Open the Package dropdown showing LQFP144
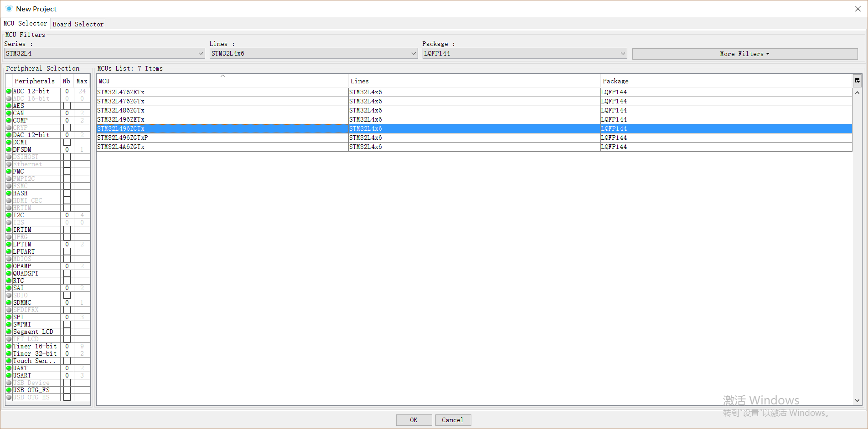 tap(524, 53)
